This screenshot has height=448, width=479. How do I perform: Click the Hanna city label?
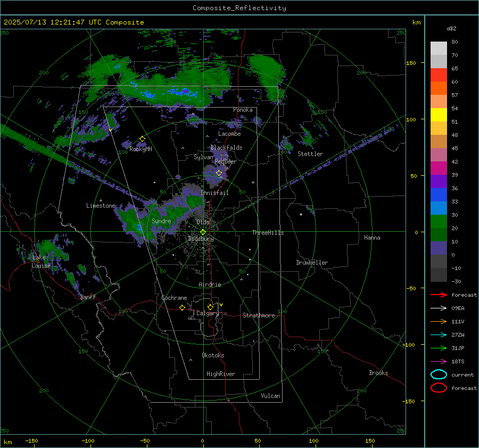coord(372,238)
